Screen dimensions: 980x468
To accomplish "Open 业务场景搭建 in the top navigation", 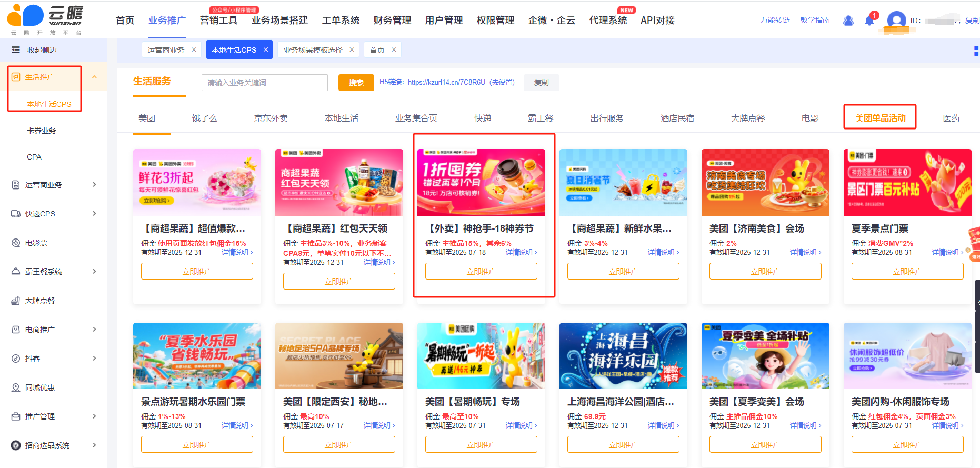I will tap(279, 20).
